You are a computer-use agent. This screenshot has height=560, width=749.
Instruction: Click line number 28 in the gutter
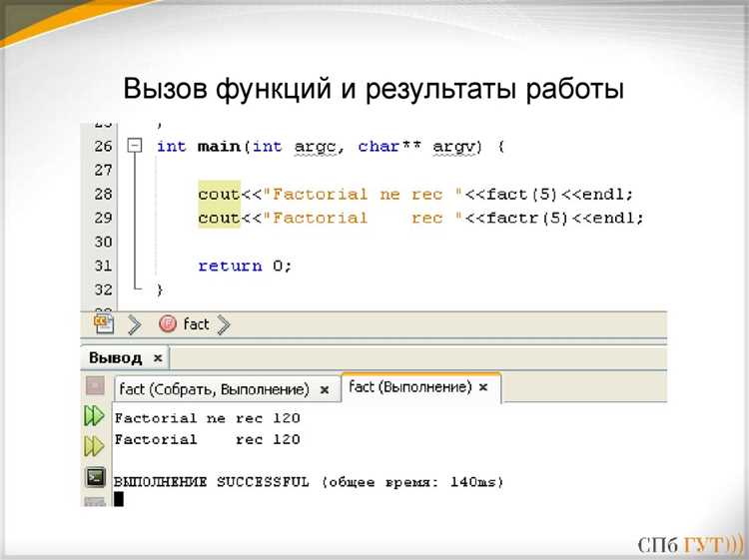(103, 194)
